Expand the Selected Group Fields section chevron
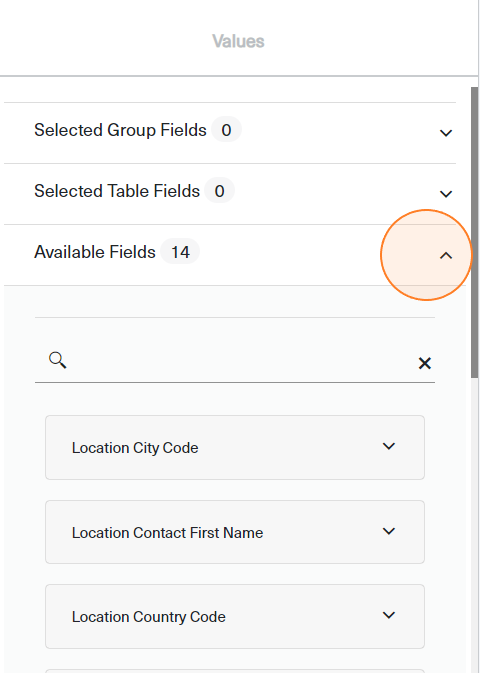 (446, 133)
